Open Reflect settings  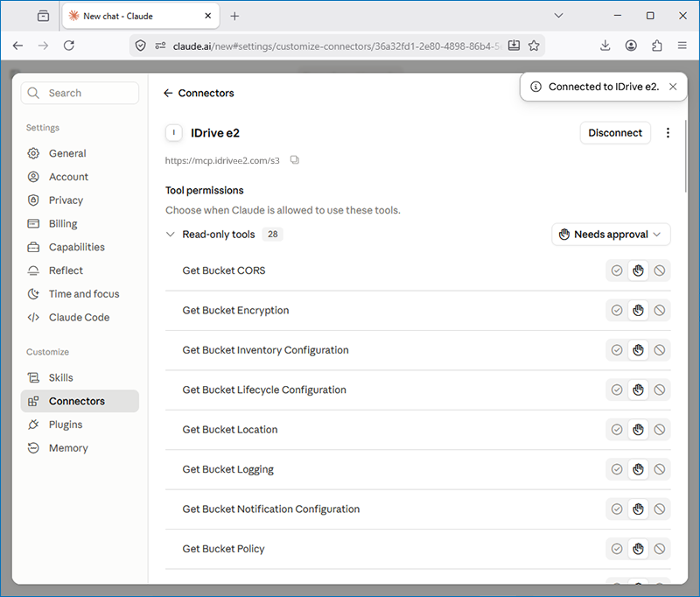(x=80, y=270)
